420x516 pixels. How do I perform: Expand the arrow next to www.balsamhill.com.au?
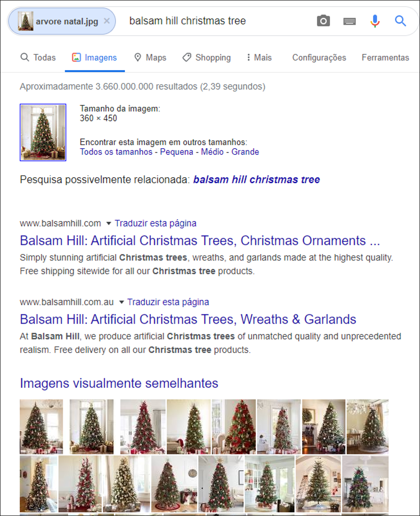121,302
